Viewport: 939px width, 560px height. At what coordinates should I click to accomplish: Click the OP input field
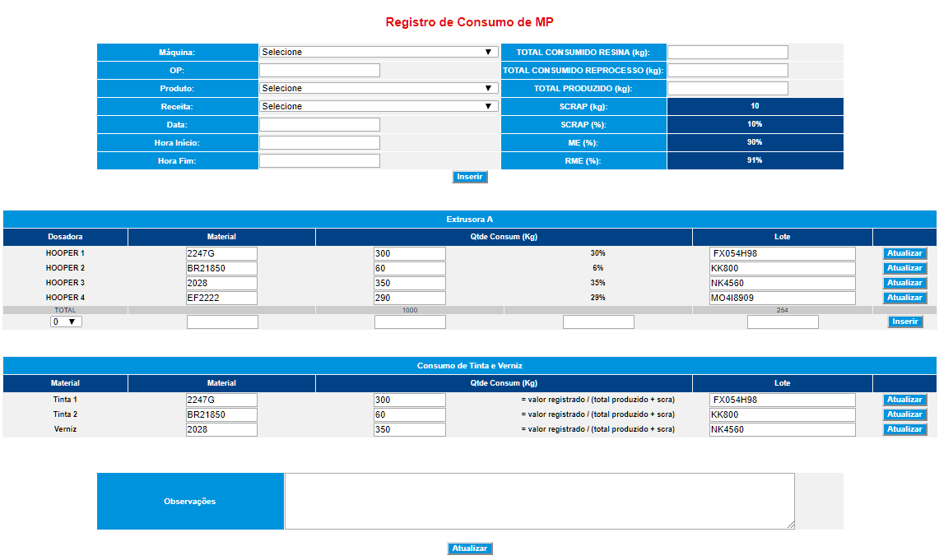point(319,70)
